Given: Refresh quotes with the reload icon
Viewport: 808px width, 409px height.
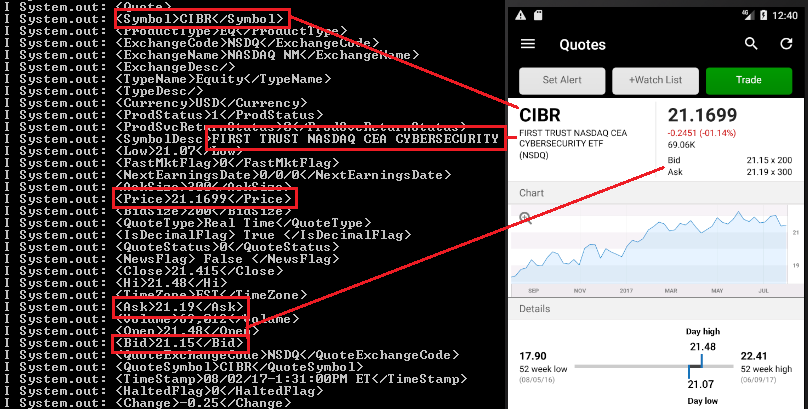Looking at the screenshot, I should pos(786,44).
